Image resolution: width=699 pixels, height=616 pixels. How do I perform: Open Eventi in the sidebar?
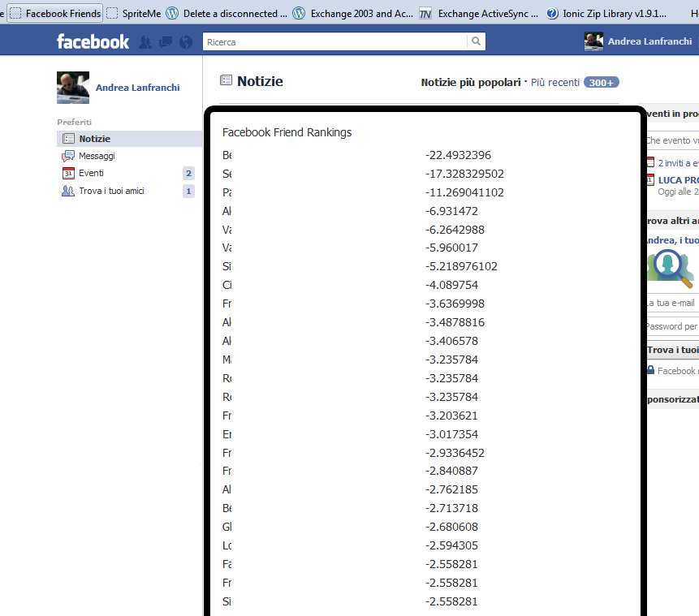click(92, 173)
